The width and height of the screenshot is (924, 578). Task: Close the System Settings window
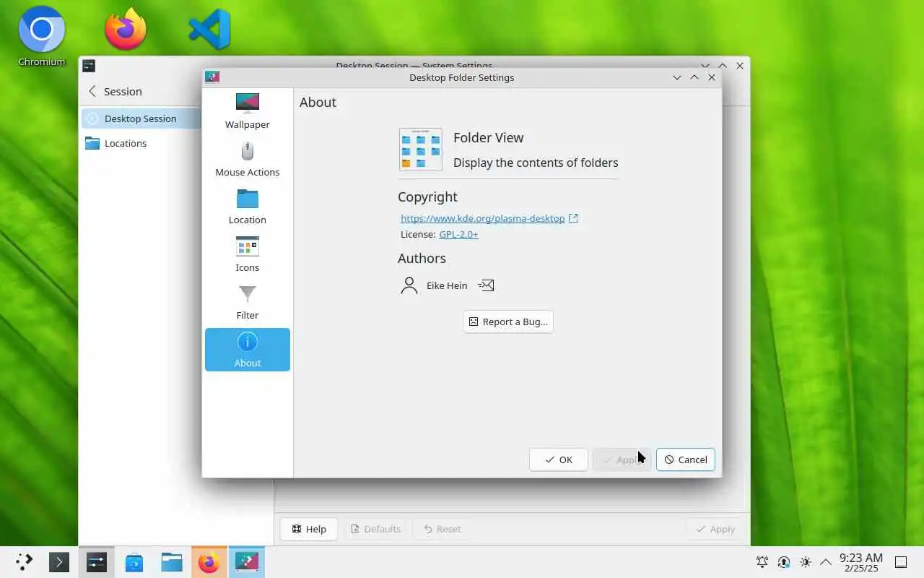740,66
